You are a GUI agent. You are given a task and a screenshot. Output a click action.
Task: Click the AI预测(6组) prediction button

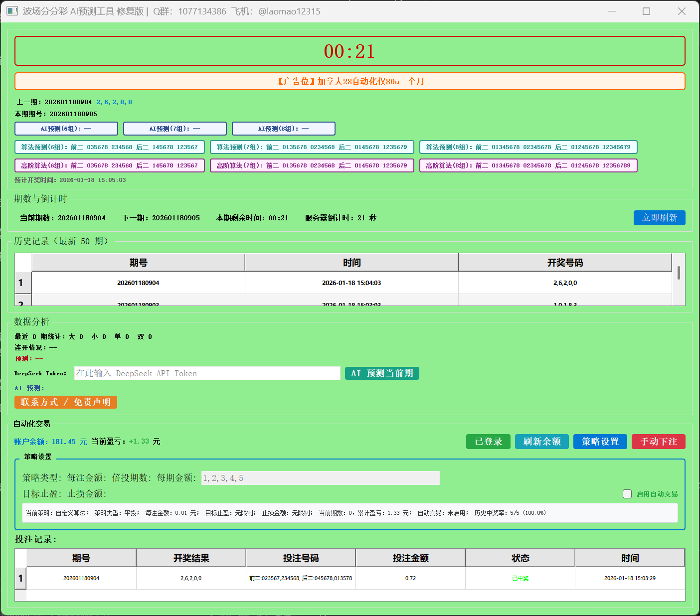66,128
